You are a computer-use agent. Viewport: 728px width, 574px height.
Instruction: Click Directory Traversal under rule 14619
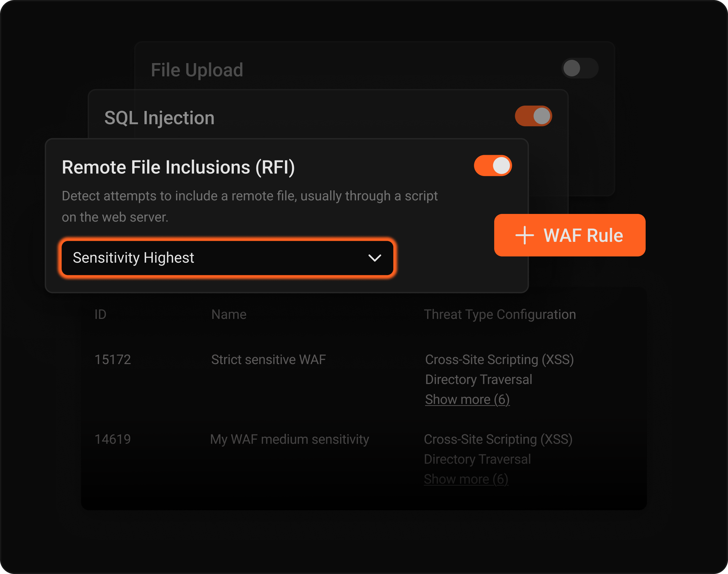(477, 459)
